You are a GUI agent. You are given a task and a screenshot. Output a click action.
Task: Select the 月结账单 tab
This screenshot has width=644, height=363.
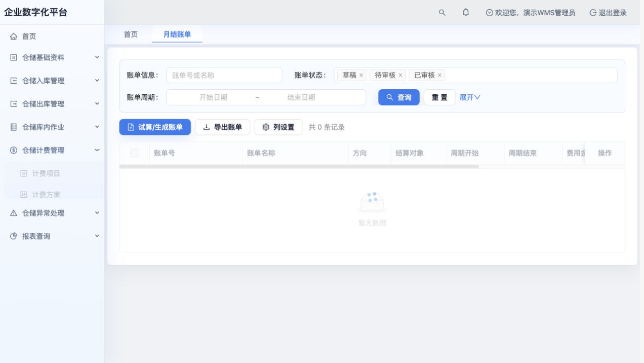(177, 34)
